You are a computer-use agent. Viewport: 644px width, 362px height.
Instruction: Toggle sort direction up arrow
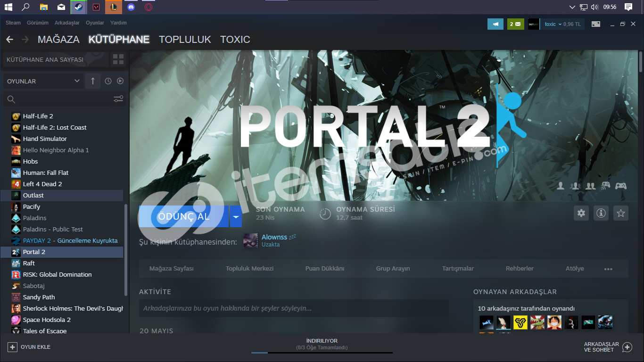tap(92, 81)
